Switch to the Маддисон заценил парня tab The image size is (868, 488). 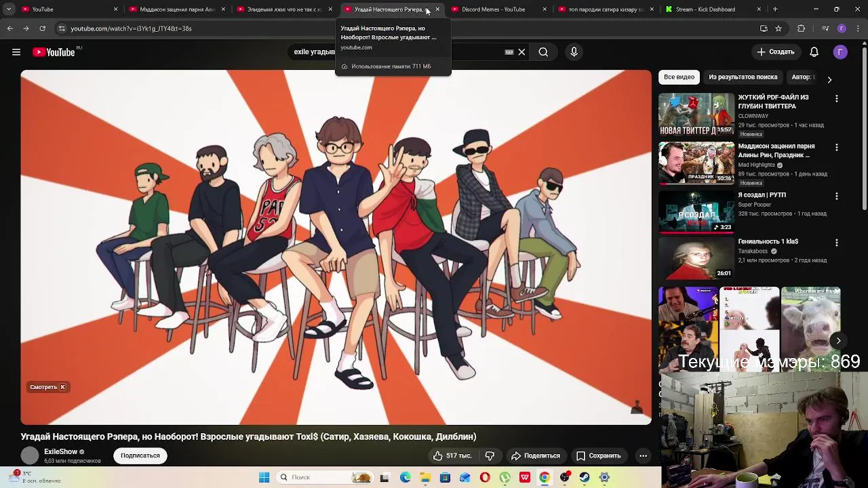click(x=178, y=9)
